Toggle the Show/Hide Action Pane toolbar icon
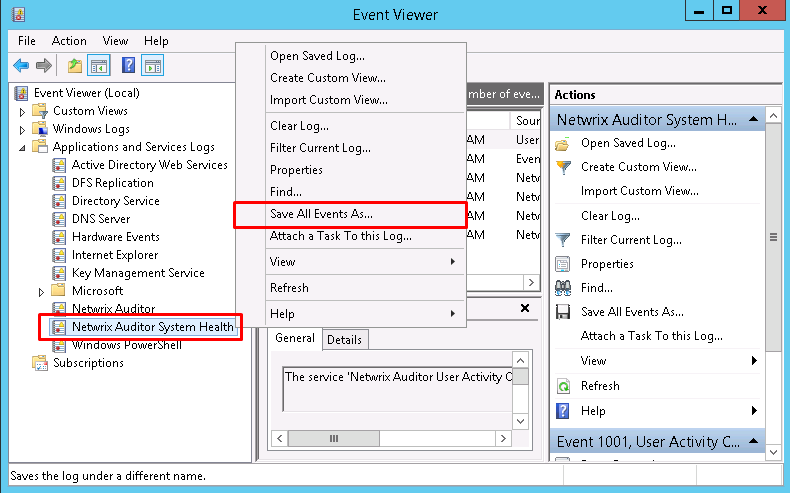Viewport: 790px width, 493px height. pyautogui.click(x=152, y=65)
